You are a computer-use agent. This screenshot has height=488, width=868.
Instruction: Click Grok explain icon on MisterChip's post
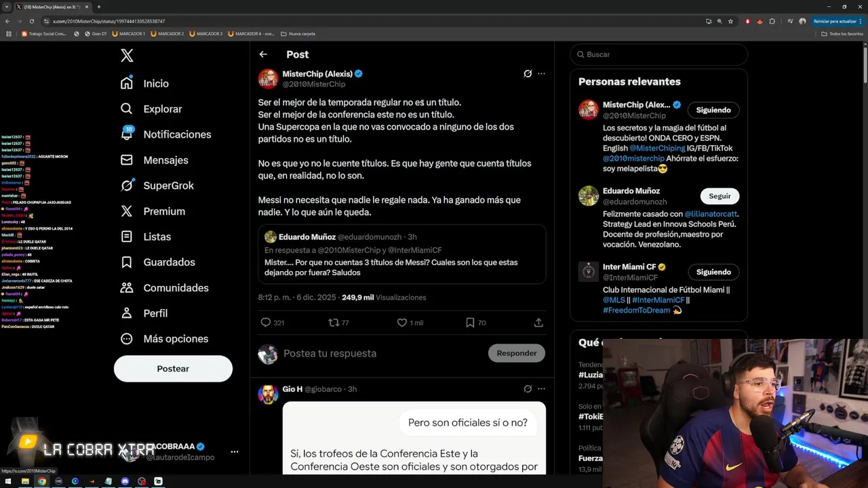[528, 74]
